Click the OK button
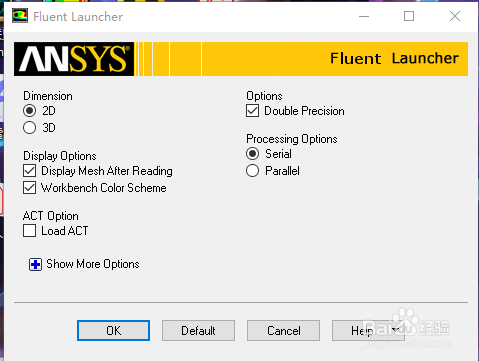The height and width of the screenshot is (361, 479). (113, 331)
